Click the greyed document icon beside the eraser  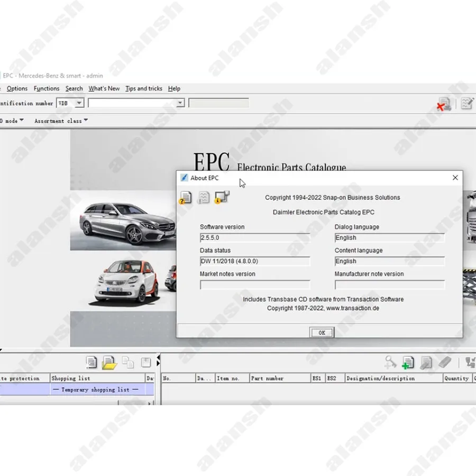[x=426, y=362]
